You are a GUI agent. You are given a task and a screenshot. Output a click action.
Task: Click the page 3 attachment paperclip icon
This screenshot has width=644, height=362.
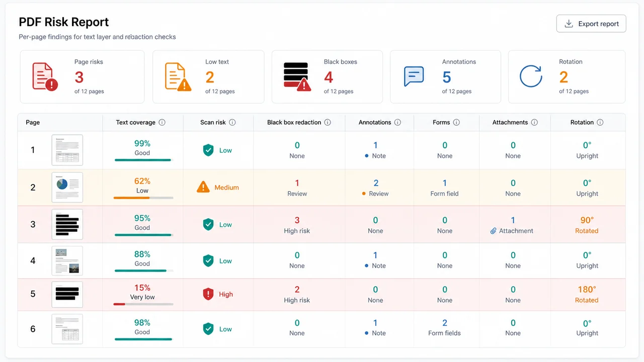tap(494, 231)
